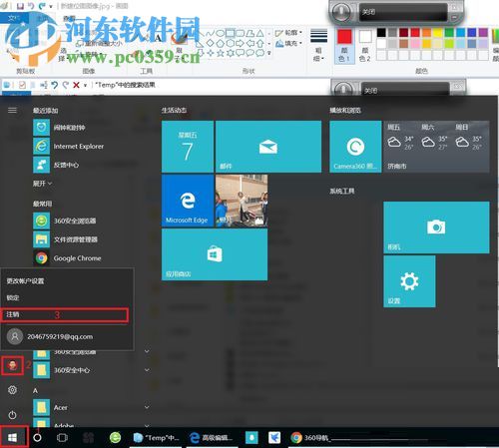Screen dimensions: 499x448
Task: Click the green 360 browser taskbar icon
Action: (115, 437)
